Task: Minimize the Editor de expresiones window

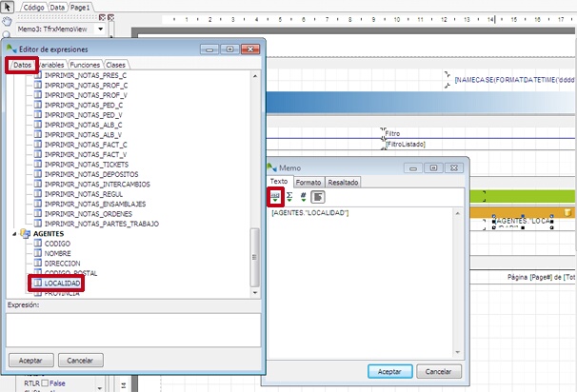Action: (x=209, y=49)
